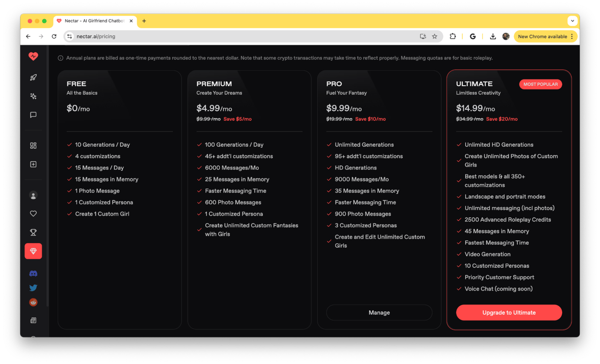Click the 'Unlimited Generations' Pro feature

pos(364,145)
